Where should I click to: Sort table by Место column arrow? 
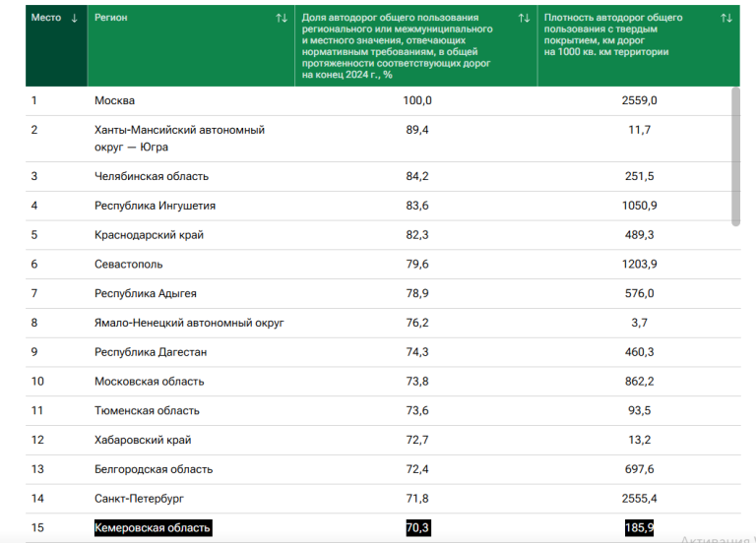click(x=75, y=18)
